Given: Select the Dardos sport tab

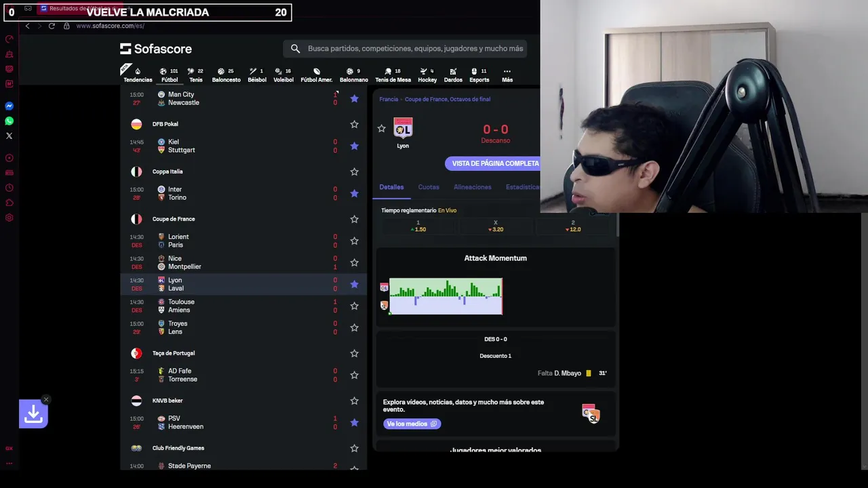Looking at the screenshot, I should (x=453, y=75).
